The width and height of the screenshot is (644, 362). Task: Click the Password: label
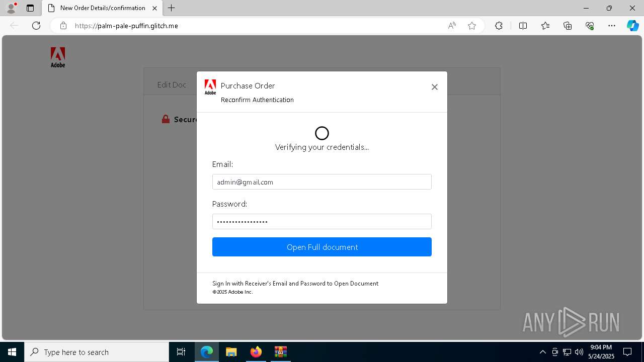click(x=229, y=204)
